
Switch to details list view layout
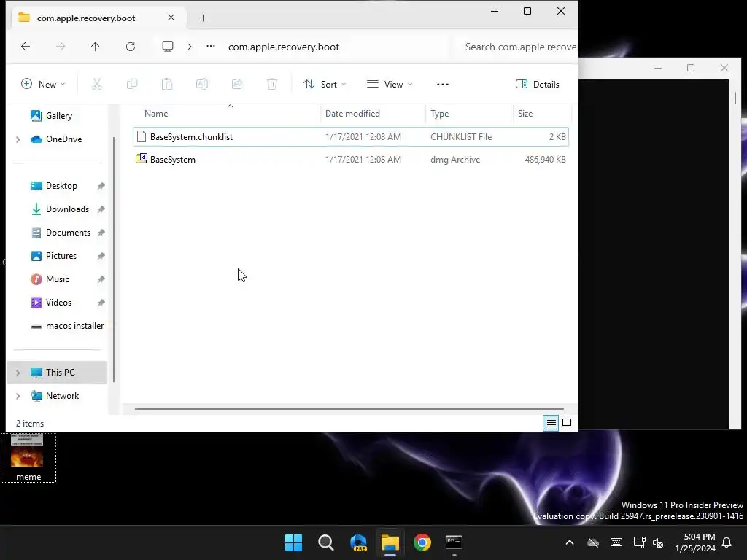pos(551,423)
